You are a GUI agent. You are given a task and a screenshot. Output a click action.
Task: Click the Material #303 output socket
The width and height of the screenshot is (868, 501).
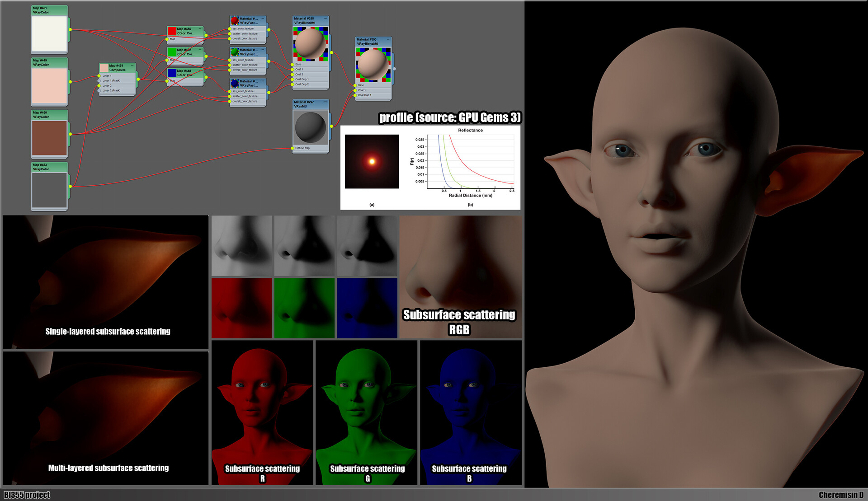(x=394, y=69)
